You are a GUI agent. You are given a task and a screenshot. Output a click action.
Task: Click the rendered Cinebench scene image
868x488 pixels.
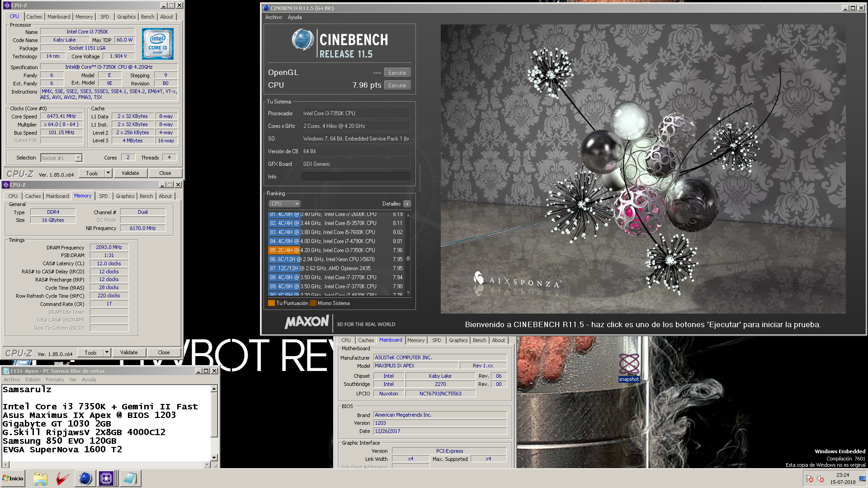pos(643,169)
